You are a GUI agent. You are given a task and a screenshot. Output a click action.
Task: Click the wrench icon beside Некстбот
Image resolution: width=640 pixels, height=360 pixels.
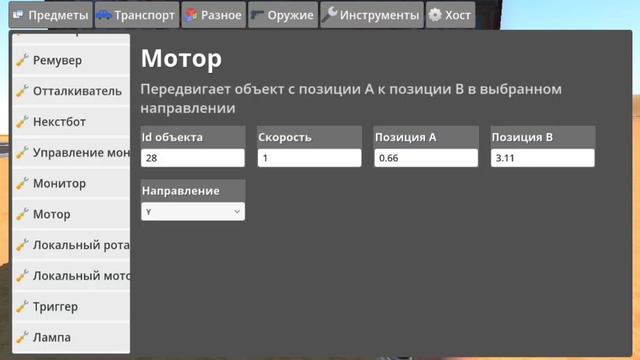(x=22, y=121)
